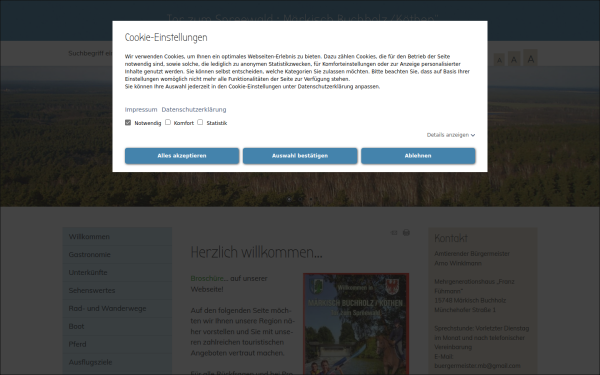The height and width of the screenshot is (375, 600).
Task: Click the Alles akzeptieren button
Action: point(182,156)
